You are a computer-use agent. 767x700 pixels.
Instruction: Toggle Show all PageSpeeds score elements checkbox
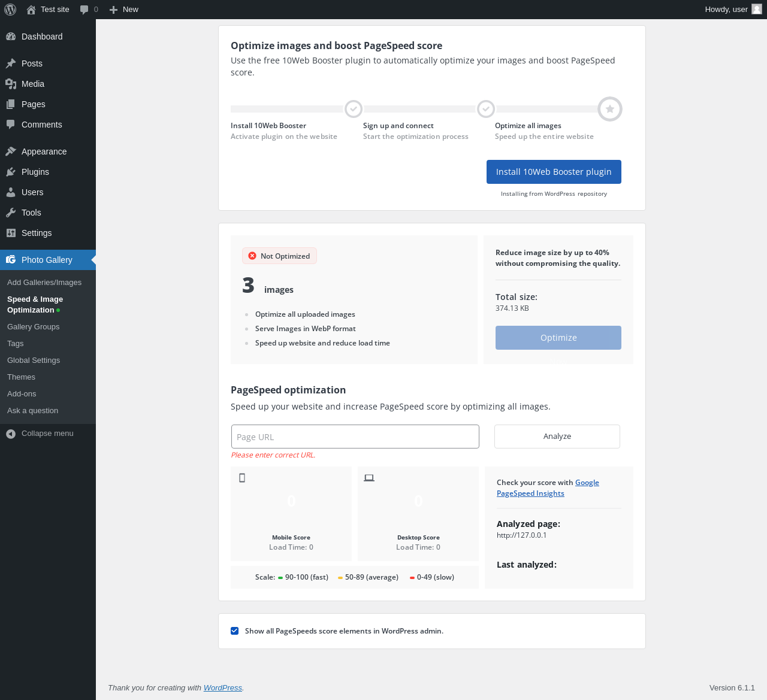click(x=234, y=631)
